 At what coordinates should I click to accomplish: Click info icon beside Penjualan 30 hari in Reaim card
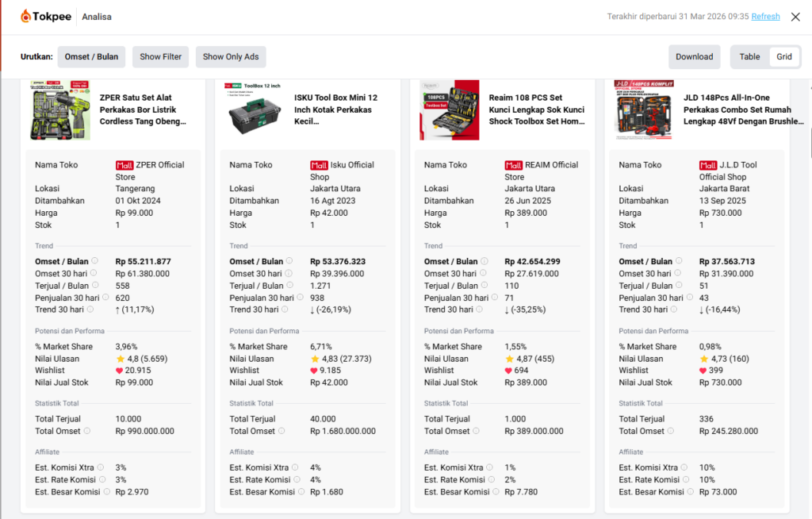495,297
